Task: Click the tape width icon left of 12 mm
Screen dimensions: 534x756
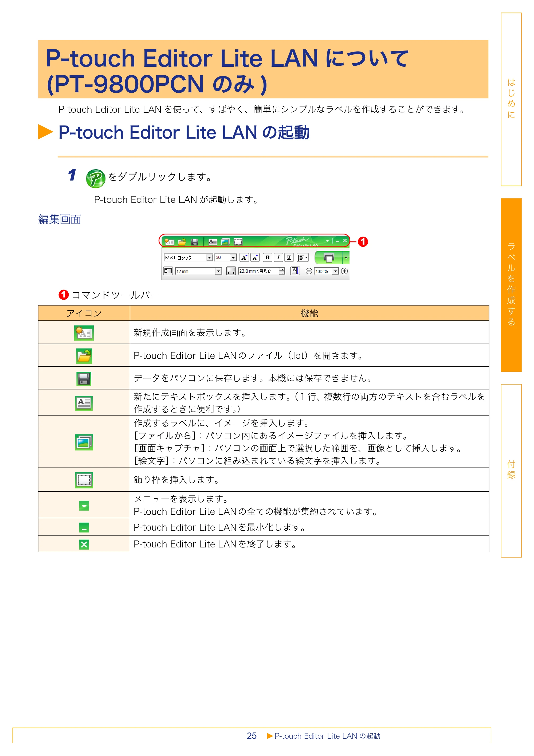Action: (x=168, y=271)
